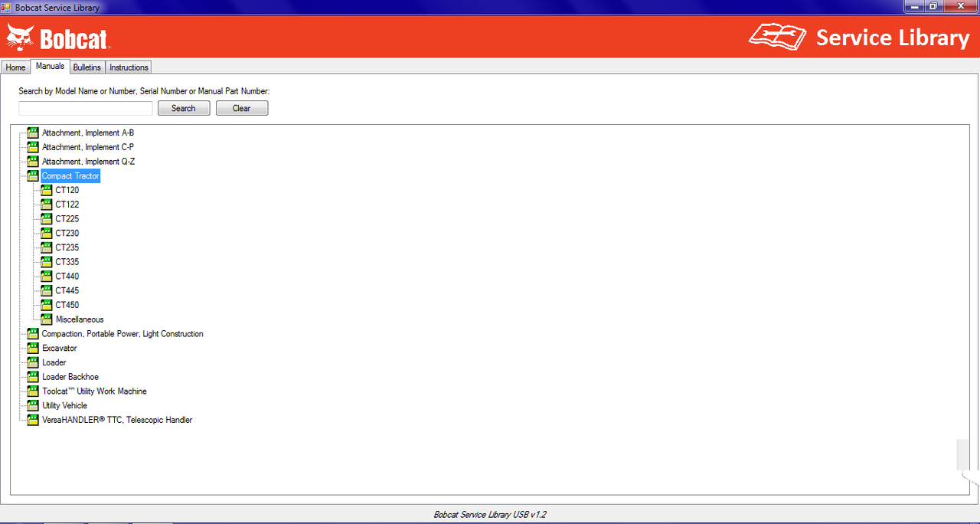Click the icon beside Compaction, Portable Power
The image size is (980, 524).
click(x=32, y=334)
